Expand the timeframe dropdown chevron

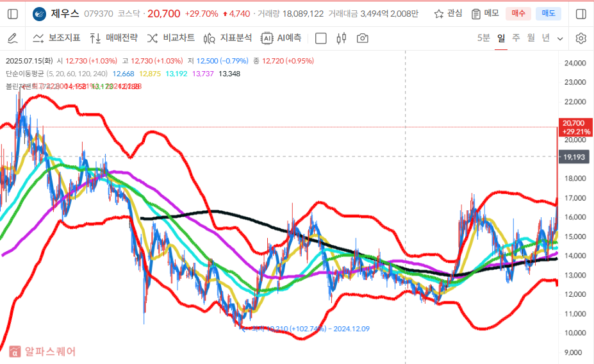click(x=560, y=38)
